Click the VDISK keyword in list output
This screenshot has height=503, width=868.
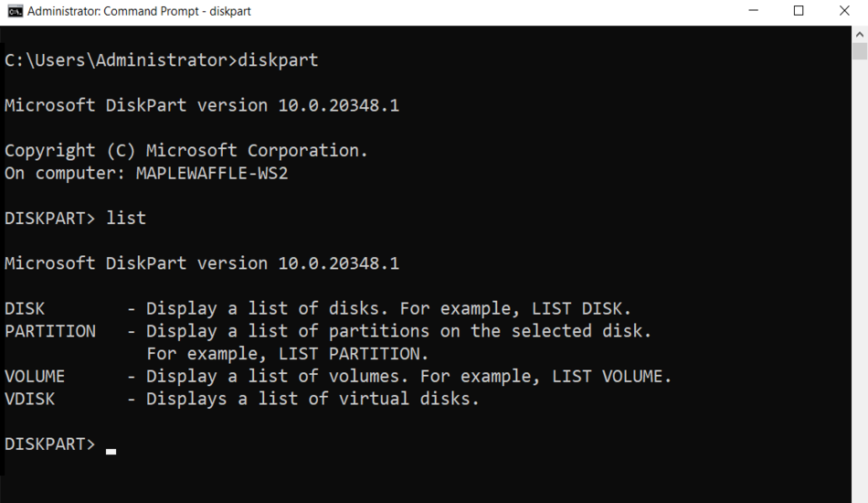click(x=30, y=399)
